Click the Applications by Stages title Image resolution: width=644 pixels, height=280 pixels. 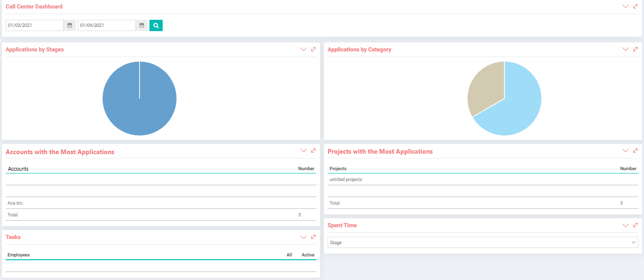[x=35, y=49]
